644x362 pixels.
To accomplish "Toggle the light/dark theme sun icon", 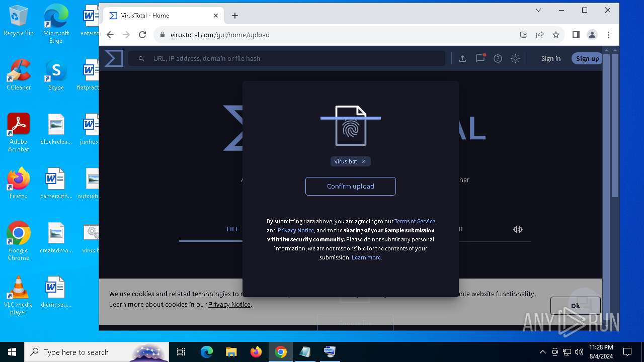I will [x=515, y=59].
